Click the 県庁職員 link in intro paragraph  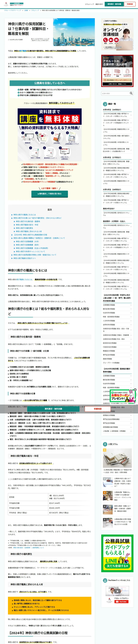[x=23, y=51]
